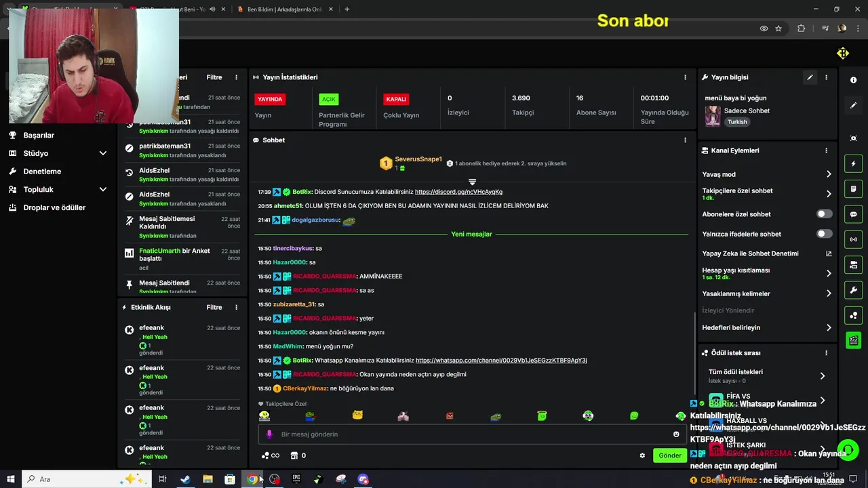Open the info icon in the right sidebar
This screenshot has width=868, height=488.
point(853,80)
